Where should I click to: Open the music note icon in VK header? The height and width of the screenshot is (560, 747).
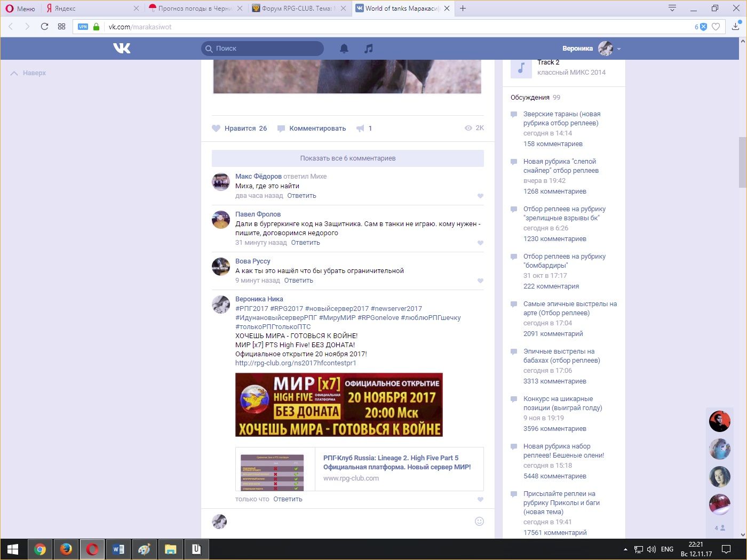coord(368,49)
